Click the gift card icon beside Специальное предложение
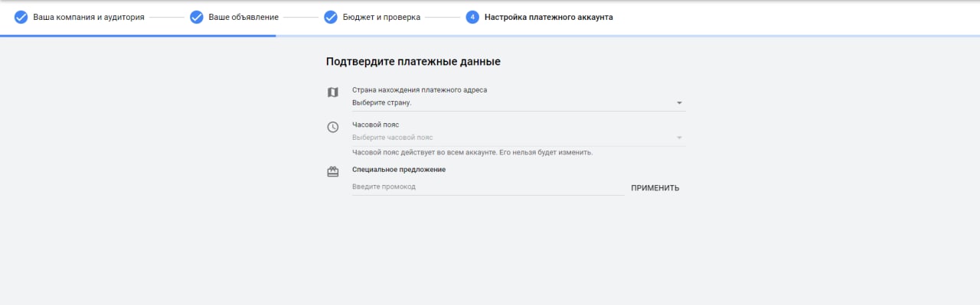The height and width of the screenshot is (305, 980). [332, 172]
